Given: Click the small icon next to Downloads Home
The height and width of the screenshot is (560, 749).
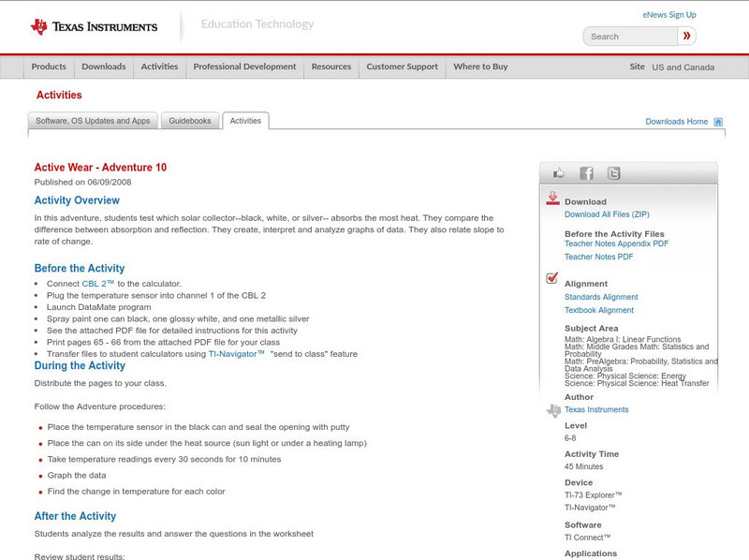Looking at the screenshot, I should point(717,121).
